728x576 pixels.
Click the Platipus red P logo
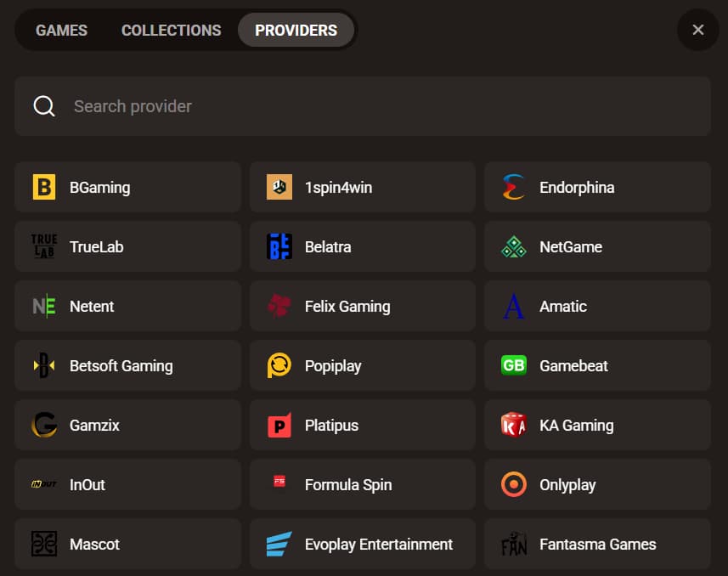point(279,425)
